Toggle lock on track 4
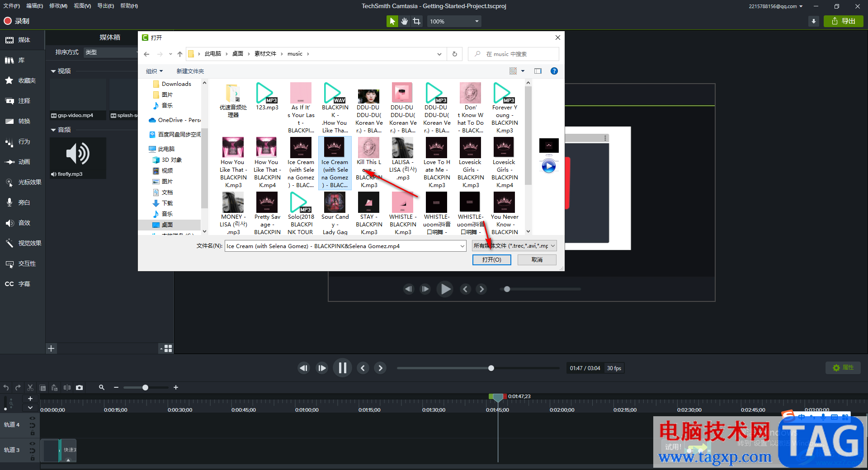This screenshot has width=868, height=470. 32,433
